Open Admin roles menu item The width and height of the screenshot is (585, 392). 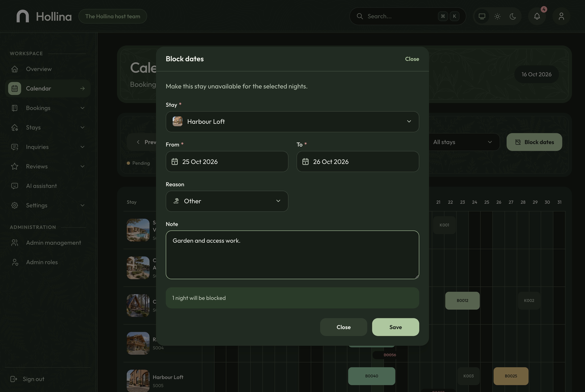pyautogui.click(x=48, y=262)
